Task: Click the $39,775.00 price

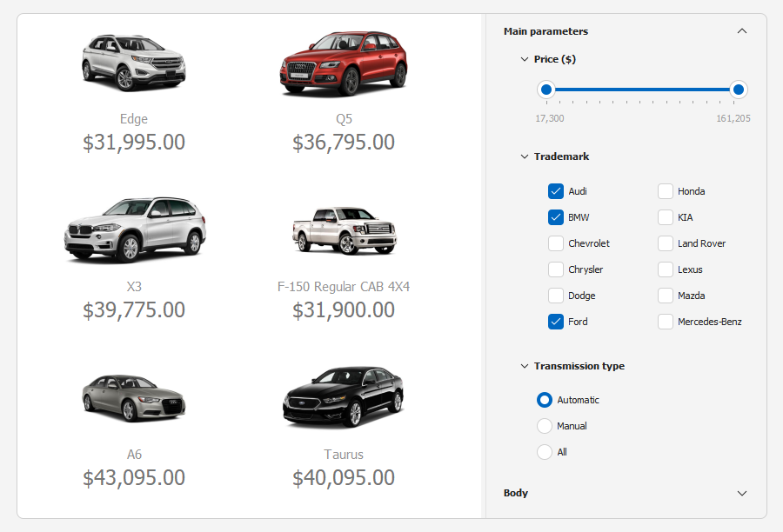Action: [x=134, y=310]
